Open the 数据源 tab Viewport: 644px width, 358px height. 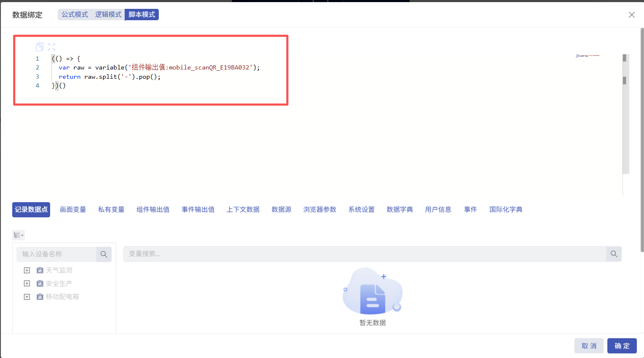(x=281, y=209)
